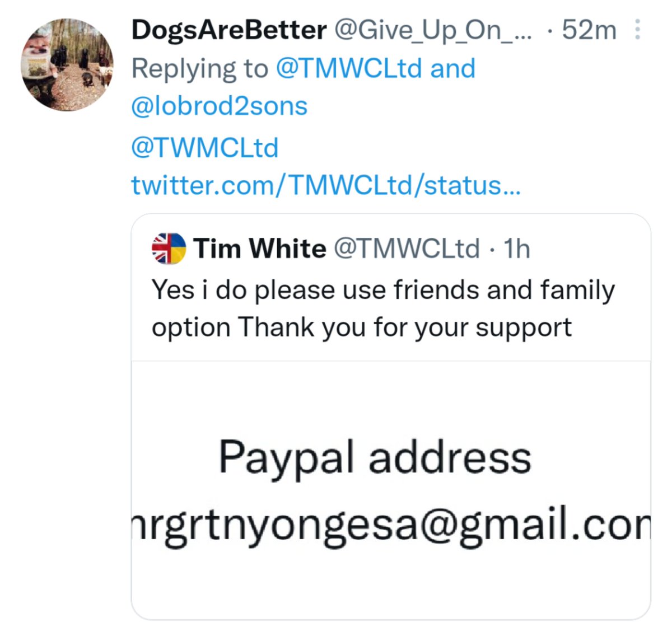The height and width of the screenshot is (622, 672).
Task: Click the 52m timestamp
Action: point(589,30)
